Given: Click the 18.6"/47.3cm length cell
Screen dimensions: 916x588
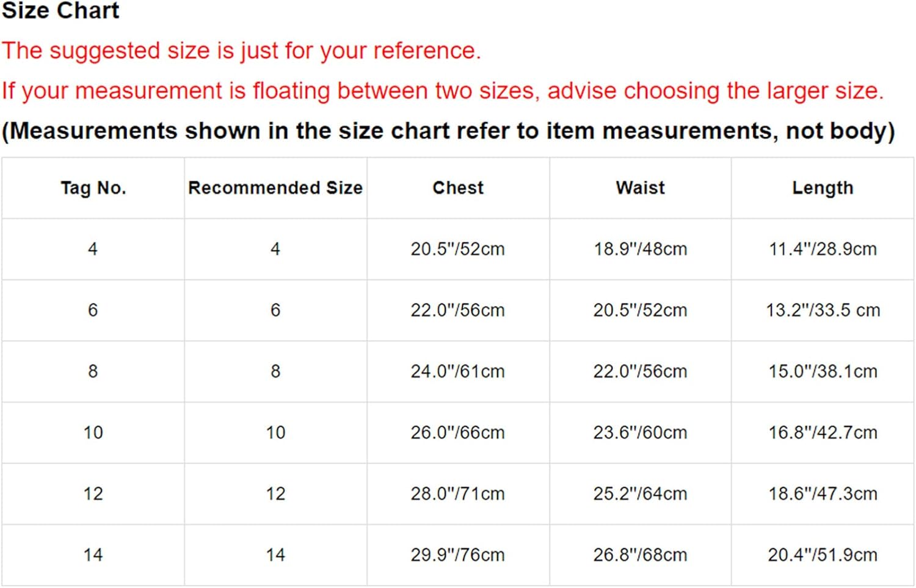Looking at the screenshot, I should click(823, 493).
